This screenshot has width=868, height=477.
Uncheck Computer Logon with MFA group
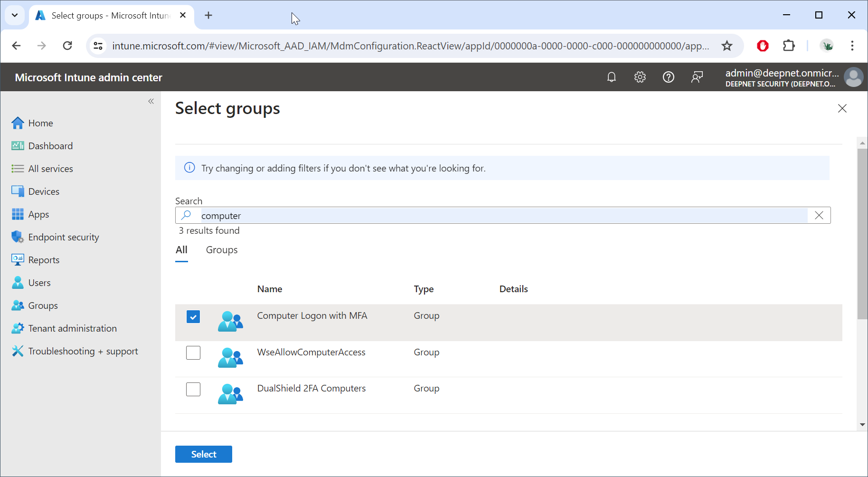(193, 316)
